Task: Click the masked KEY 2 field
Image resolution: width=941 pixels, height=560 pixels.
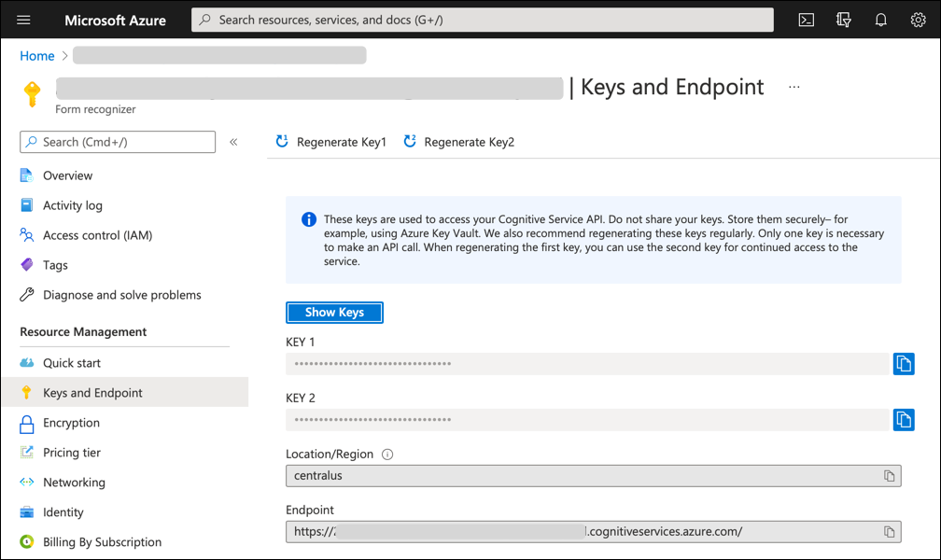Action: [x=587, y=420]
